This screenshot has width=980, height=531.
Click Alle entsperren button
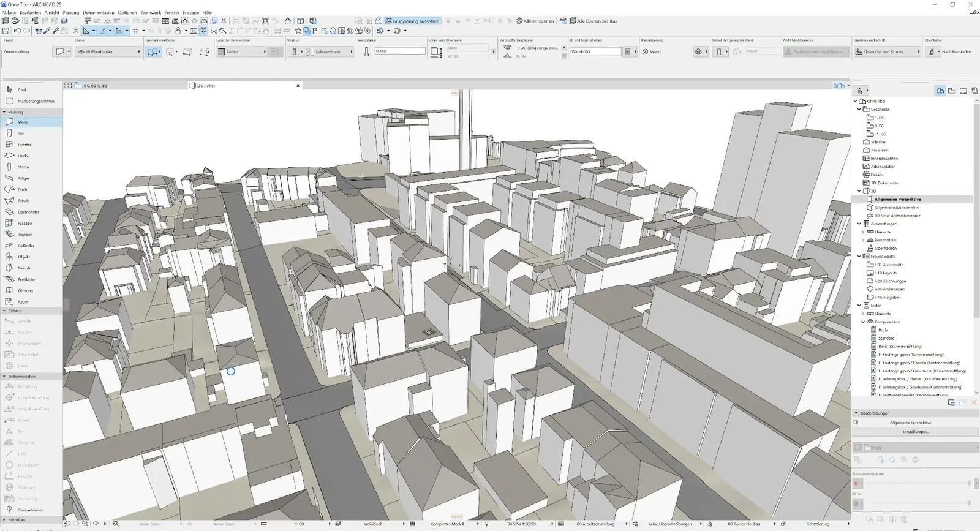coord(535,21)
